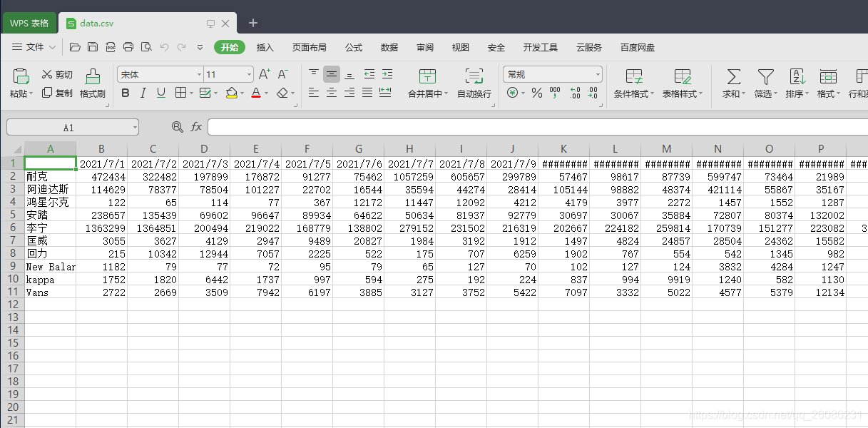The width and height of the screenshot is (868, 428).
Task: Switch to the 公式 ribbon tab
Action: tap(354, 47)
